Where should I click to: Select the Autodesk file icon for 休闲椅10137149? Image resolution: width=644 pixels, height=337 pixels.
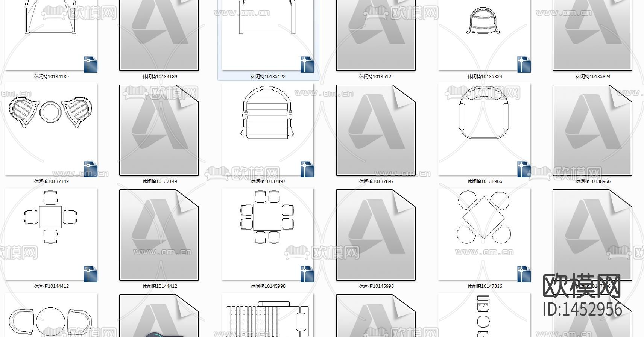159,130
